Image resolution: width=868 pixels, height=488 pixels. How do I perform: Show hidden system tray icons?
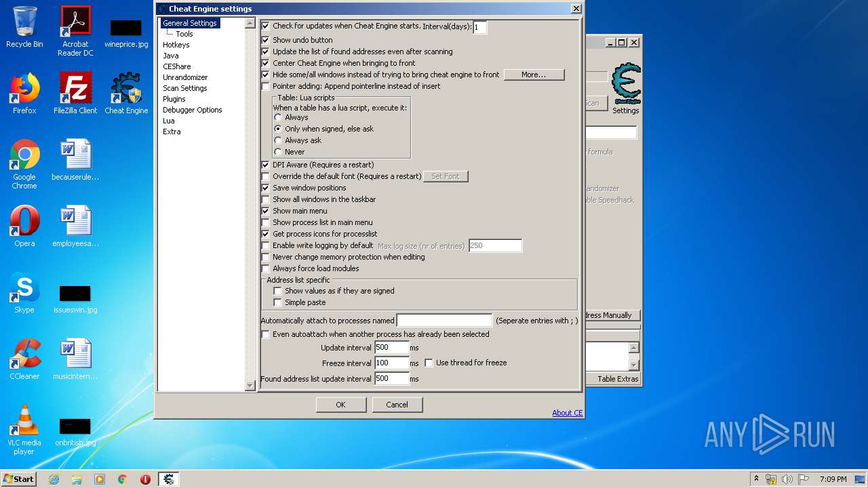(x=756, y=479)
